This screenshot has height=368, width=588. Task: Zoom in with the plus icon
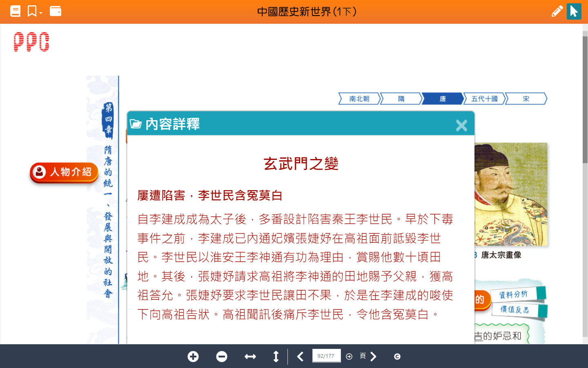point(193,357)
